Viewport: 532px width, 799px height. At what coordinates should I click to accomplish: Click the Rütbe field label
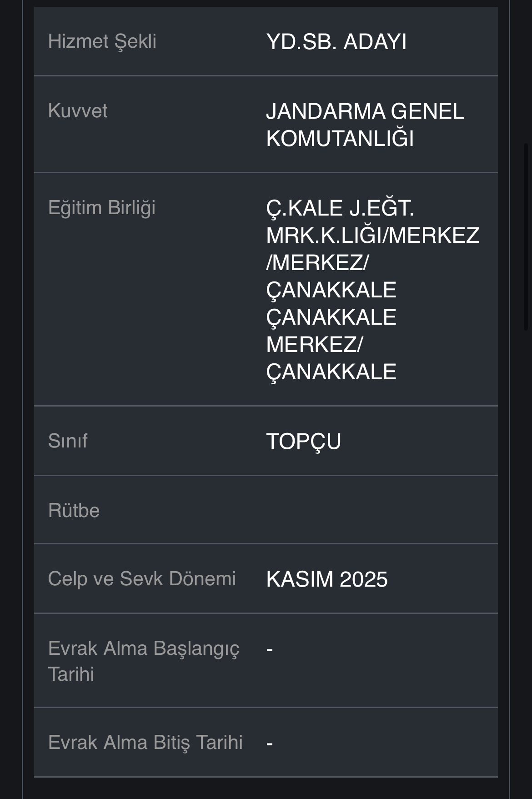coord(74,510)
